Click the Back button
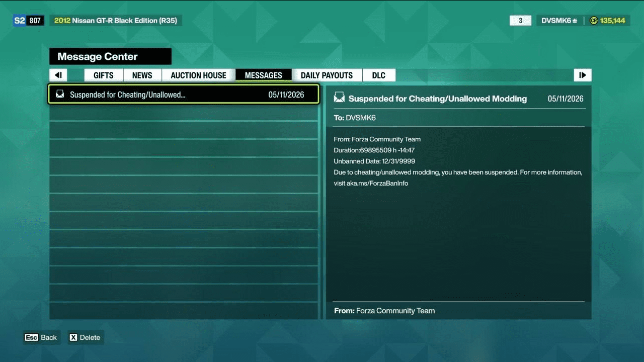Viewport: 644px width, 362px height. point(42,337)
